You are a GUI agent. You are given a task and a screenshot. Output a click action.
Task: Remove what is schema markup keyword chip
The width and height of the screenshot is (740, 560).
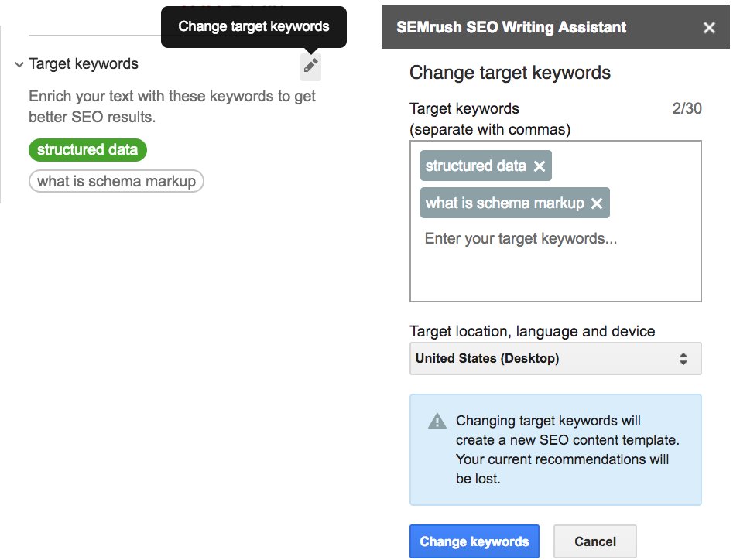(x=597, y=203)
